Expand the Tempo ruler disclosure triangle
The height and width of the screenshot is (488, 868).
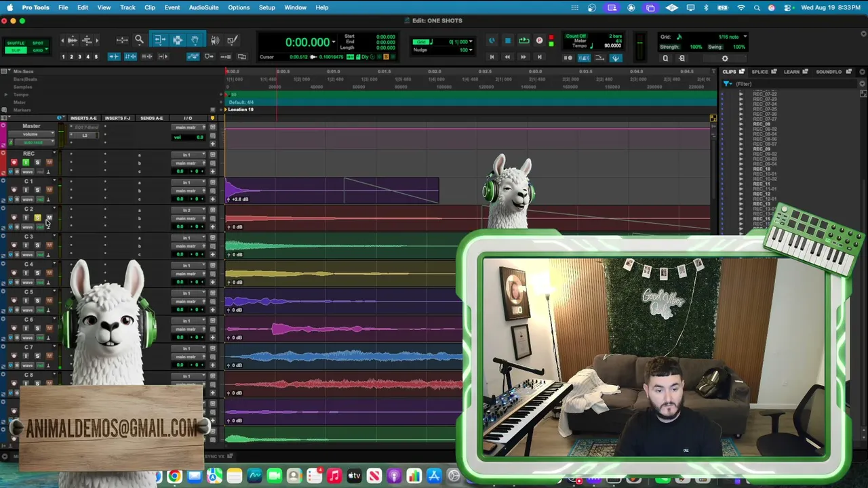[6, 94]
